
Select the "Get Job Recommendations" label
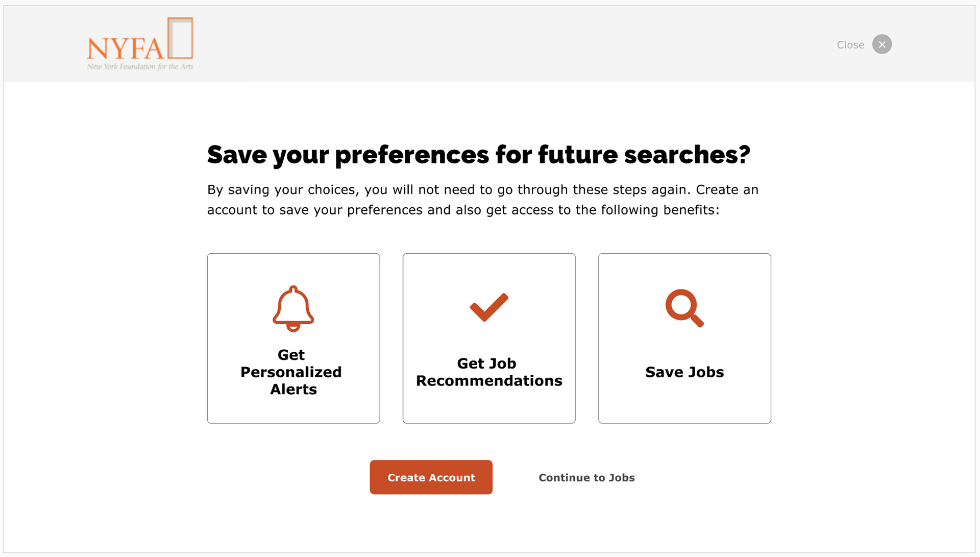pos(488,372)
